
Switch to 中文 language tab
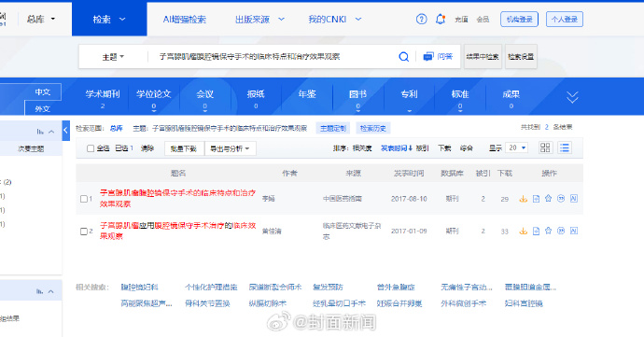pos(43,92)
